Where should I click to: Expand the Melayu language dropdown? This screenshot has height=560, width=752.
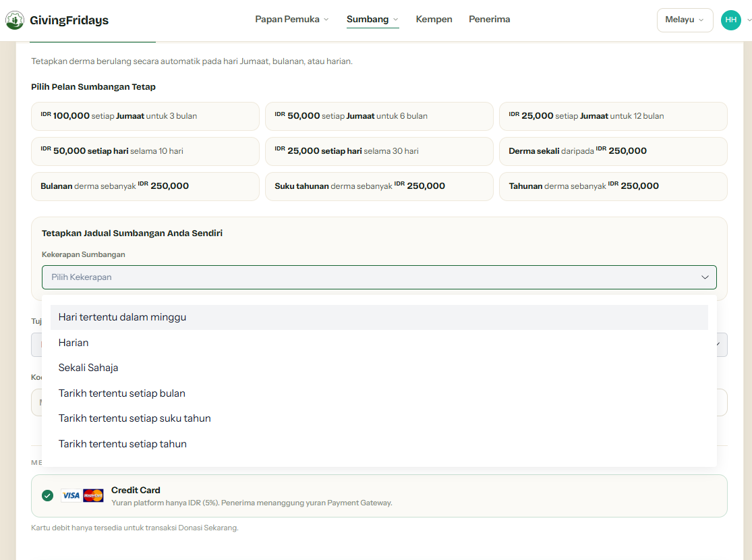tap(685, 20)
